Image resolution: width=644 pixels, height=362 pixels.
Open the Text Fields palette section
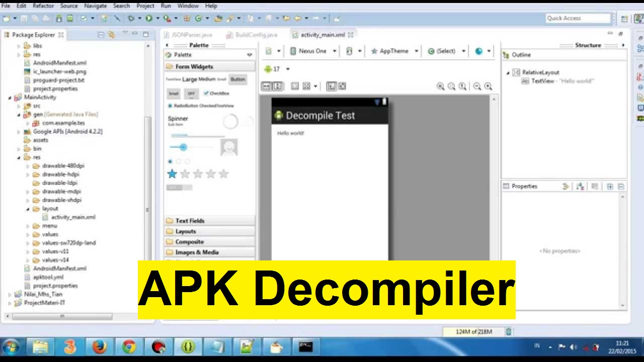(x=210, y=221)
